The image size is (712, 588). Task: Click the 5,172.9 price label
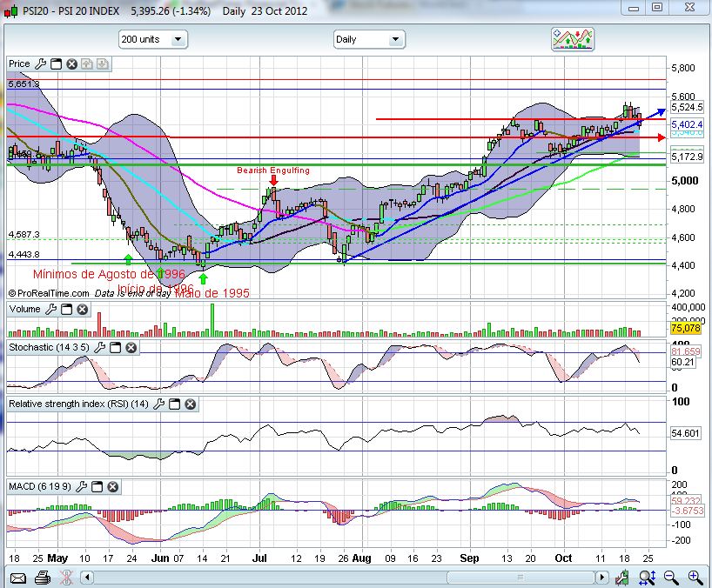point(687,157)
